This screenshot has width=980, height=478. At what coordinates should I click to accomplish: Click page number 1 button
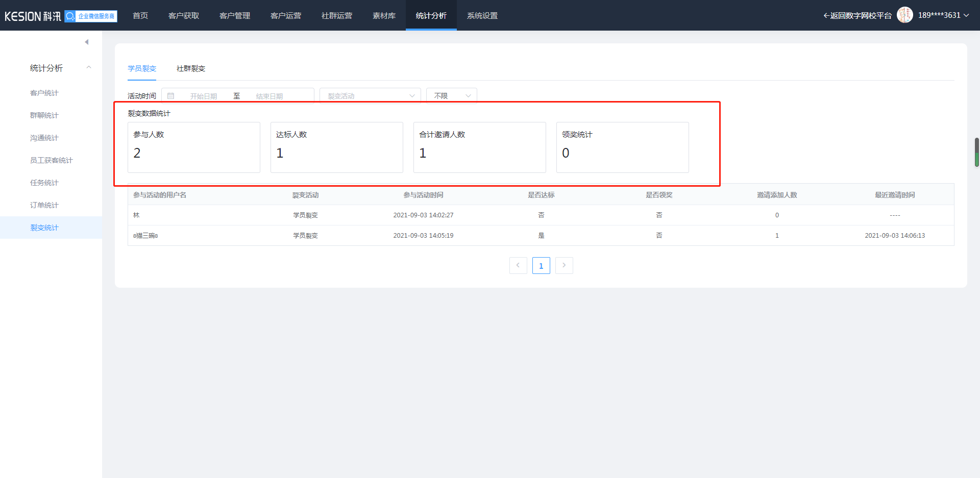point(541,266)
